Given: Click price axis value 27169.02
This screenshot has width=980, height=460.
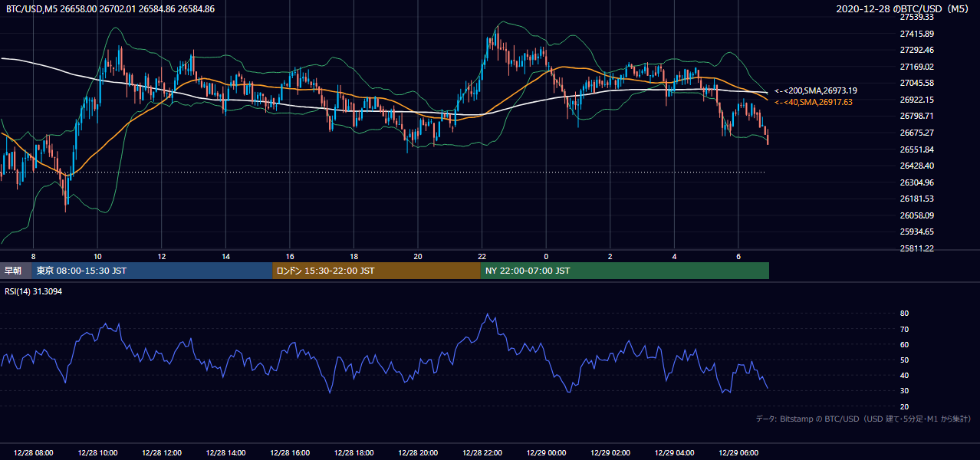Looking at the screenshot, I should (x=916, y=67).
